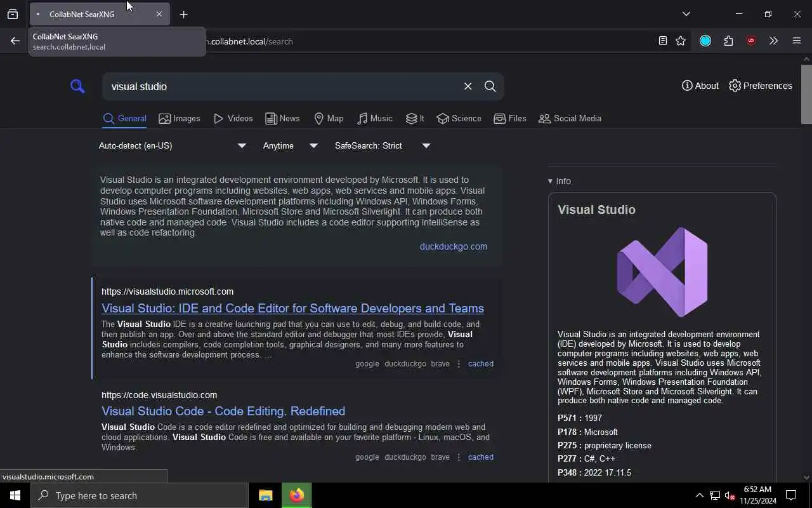Open the duckduckgo.com answer source link
Screen dimensions: 812x508
coord(454,246)
